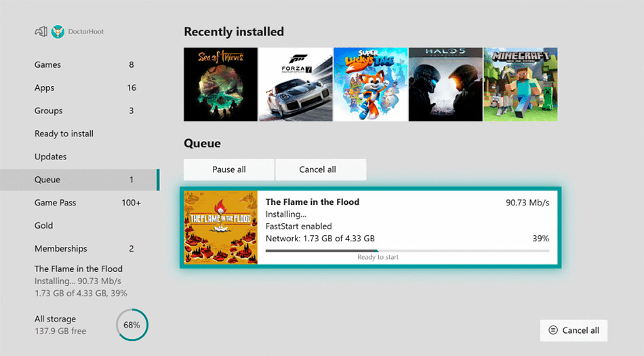Click the installation progress bar in the queue
This screenshot has height=356, width=644.
click(x=407, y=250)
